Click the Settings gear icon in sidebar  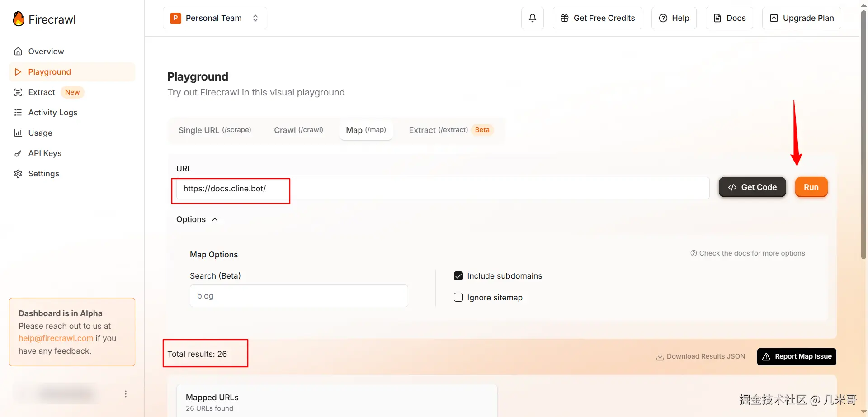[x=18, y=174]
